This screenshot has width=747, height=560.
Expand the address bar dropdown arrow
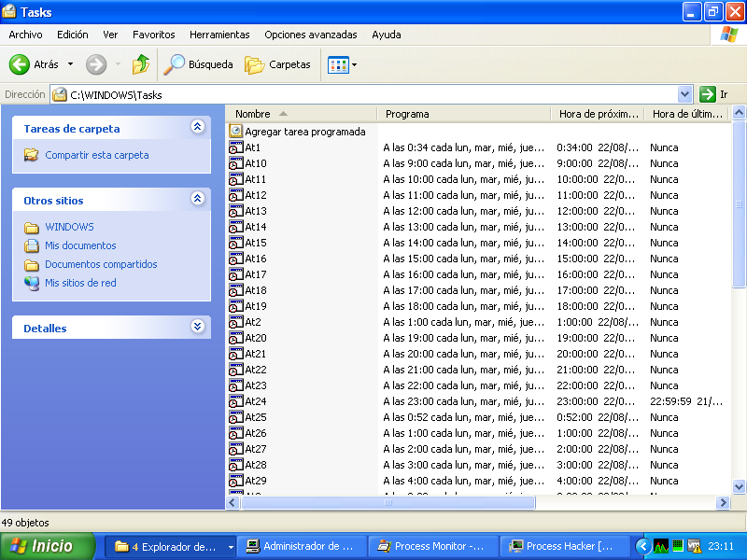(684, 94)
